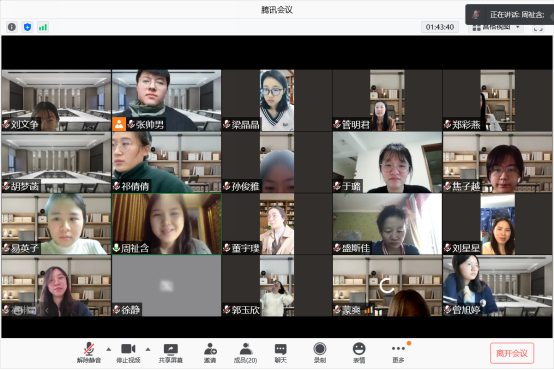Unmute the microphone
Viewport: 554px width, 370px height.
89,353
